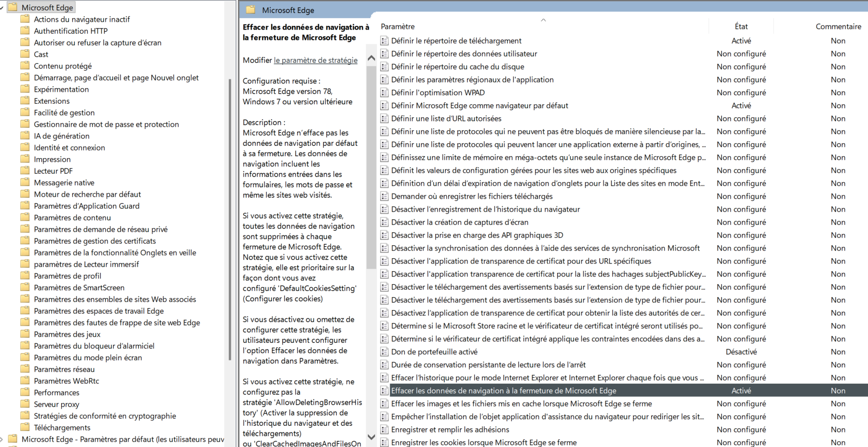Click the folder icon beside Performances
This screenshot has width=868, height=447.
pos(25,393)
